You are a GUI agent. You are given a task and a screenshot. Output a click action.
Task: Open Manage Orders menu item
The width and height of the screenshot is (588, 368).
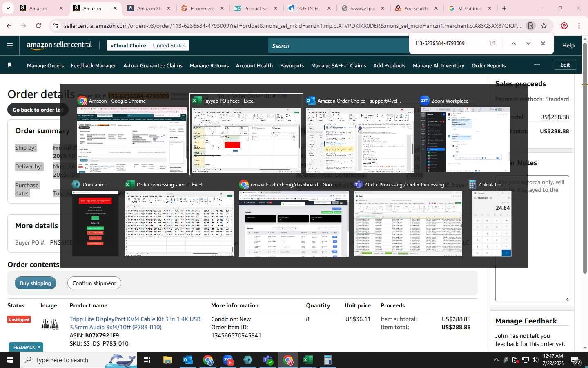[45, 65]
